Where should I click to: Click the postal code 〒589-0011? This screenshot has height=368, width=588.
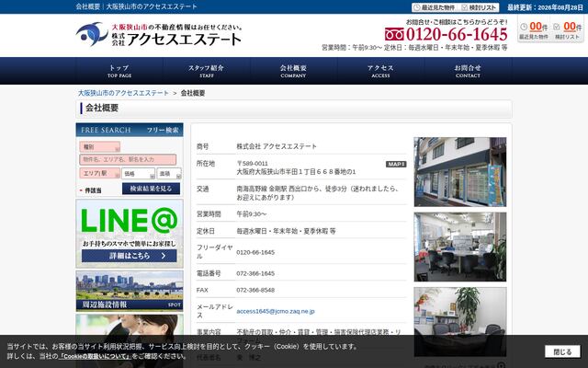(252, 164)
